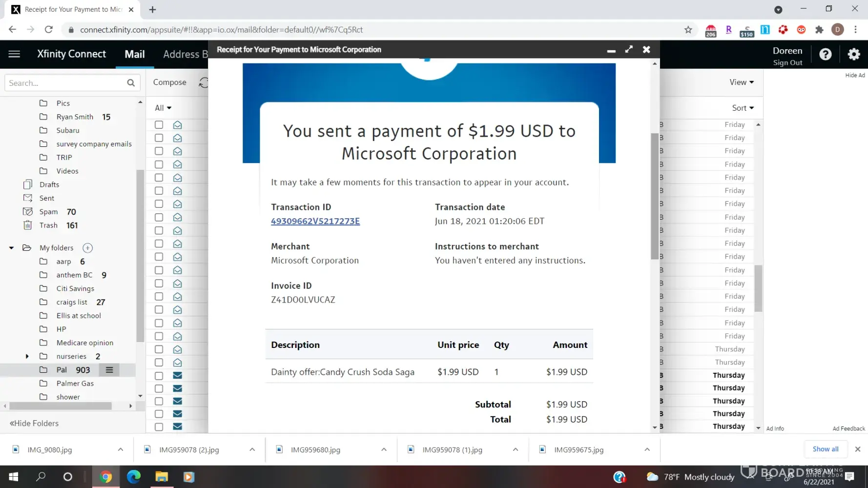Tick the checkbox of the first email row
Screen dimensions: 868x488
tap(159, 125)
